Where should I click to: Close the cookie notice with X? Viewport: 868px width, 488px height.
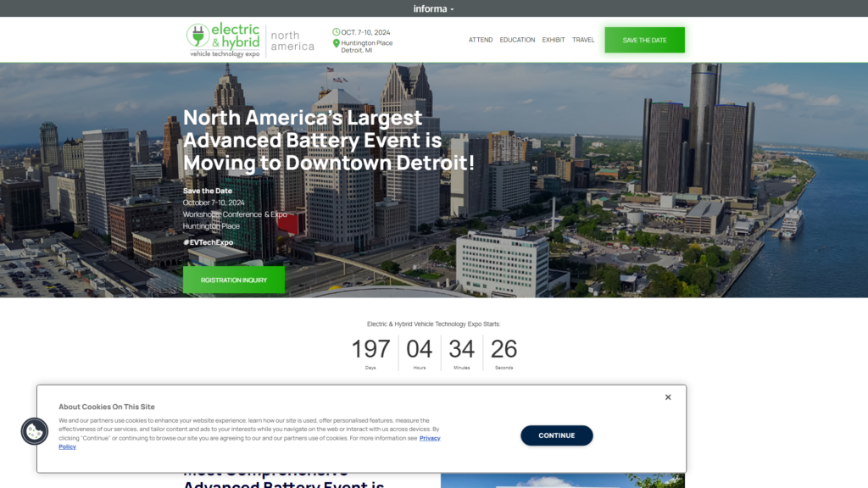(x=668, y=397)
